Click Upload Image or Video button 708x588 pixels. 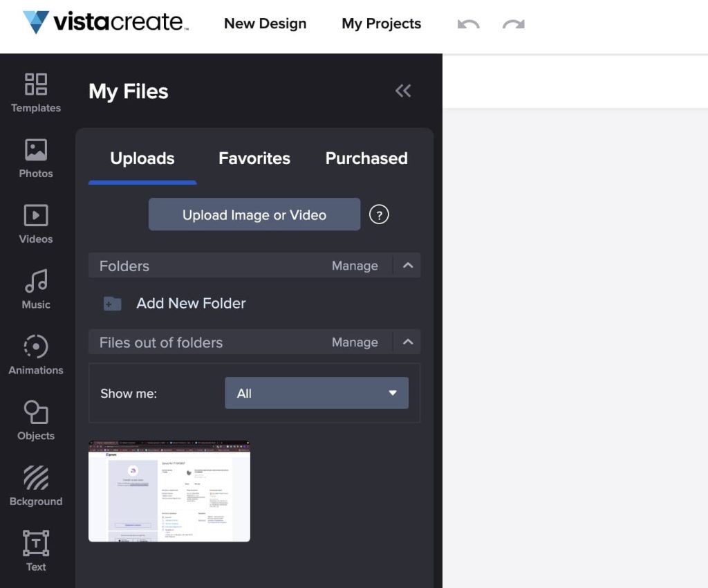(x=254, y=214)
